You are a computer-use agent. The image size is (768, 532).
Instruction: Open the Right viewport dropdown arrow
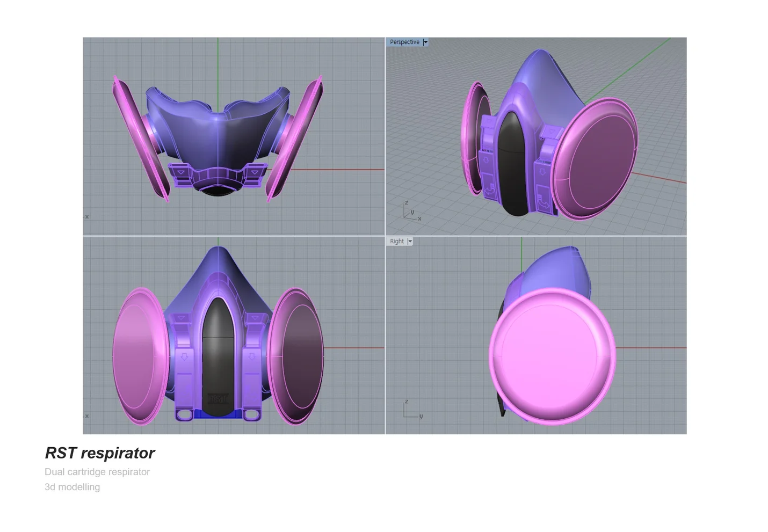coord(410,242)
